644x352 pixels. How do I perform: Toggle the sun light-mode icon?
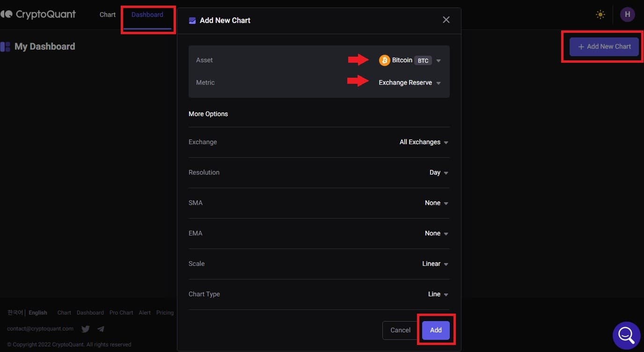600,15
